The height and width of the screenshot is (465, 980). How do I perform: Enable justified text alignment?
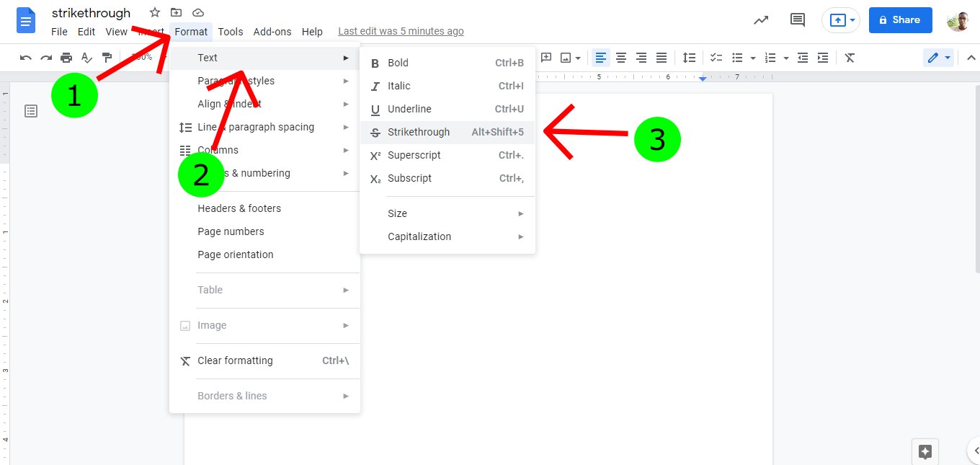pyautogui.click(x=661, y=58)
